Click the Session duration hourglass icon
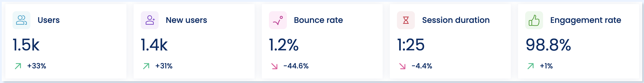Image resolution: width=644 pixels, height=83 pixels. point(406,20)
